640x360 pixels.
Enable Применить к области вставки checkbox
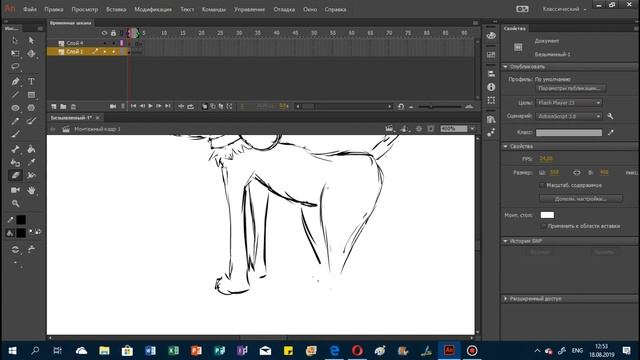tap(543, 226)
